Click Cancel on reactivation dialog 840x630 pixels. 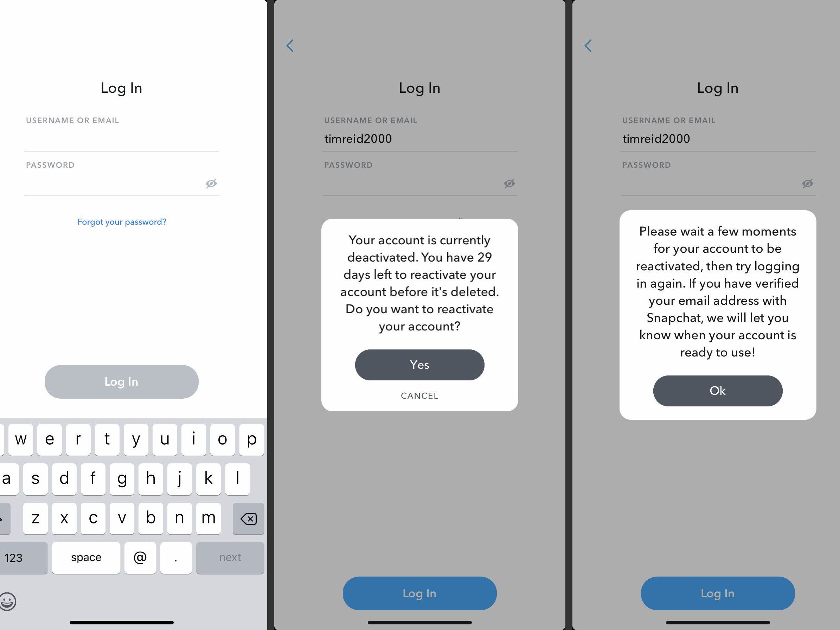[x=419, y=396]
